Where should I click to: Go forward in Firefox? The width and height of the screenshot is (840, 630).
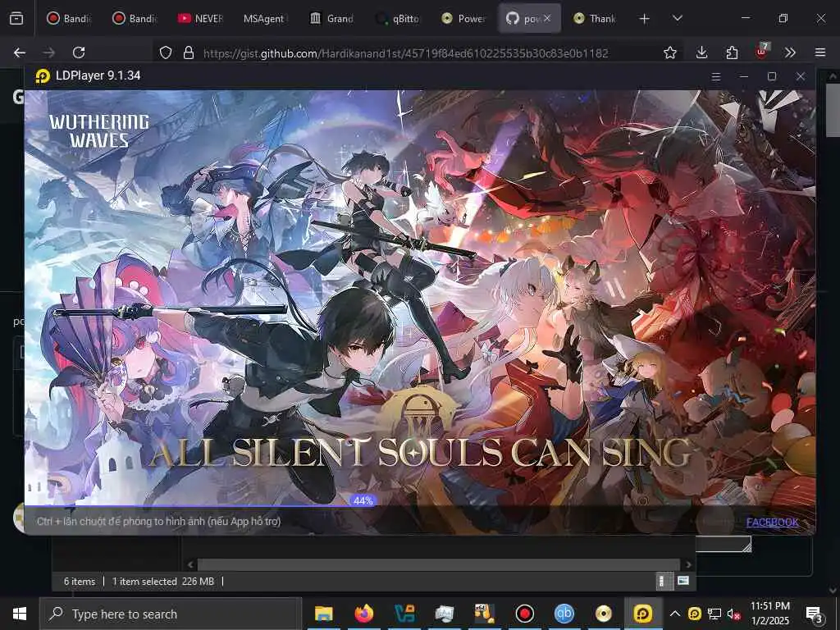pos(48,52)
